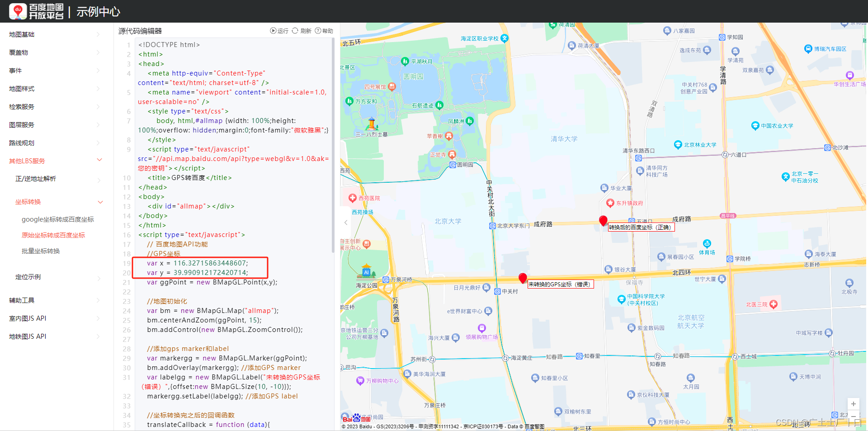Expand the 事件 menu chevron

coord(98,71)
